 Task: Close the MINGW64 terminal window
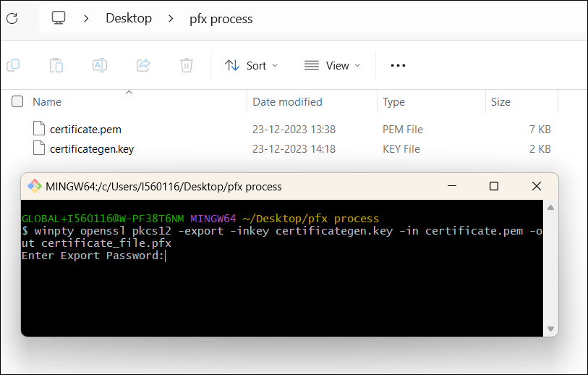tap(537, 186)
